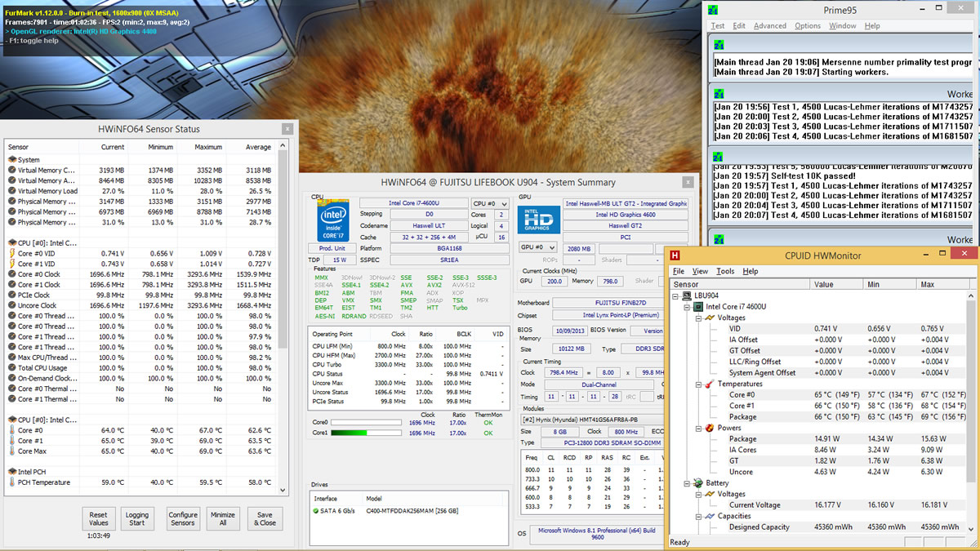Open the Advanced menu in Prime95
The height and width of the screenshot is (551, 980).
click(770, 25)
